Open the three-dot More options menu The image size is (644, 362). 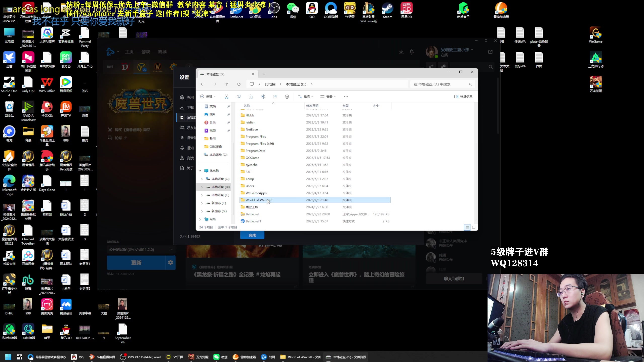[x=346, y=97]
